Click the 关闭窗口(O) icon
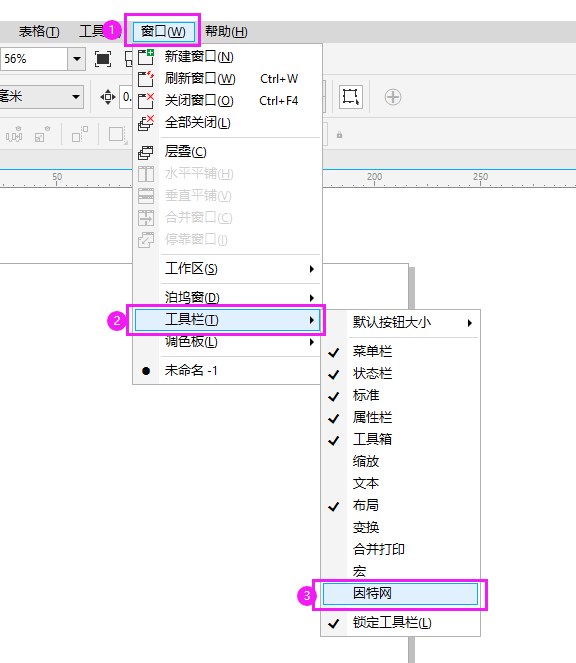 pos(146,101)
